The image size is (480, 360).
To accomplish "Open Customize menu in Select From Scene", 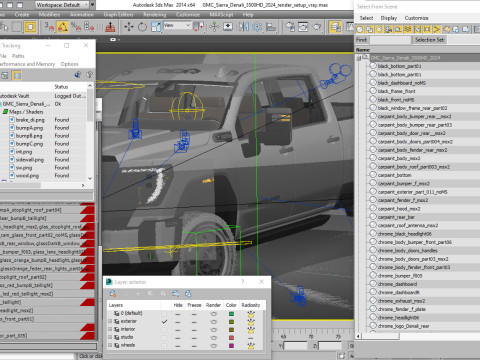I will point(416,18).
